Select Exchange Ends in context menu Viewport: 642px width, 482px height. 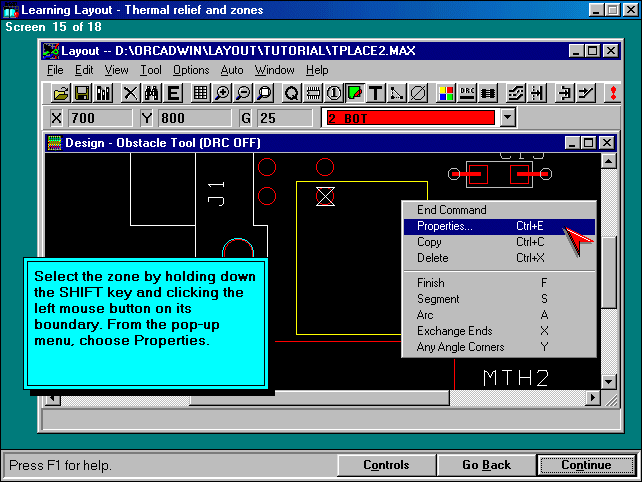point(453,331)
